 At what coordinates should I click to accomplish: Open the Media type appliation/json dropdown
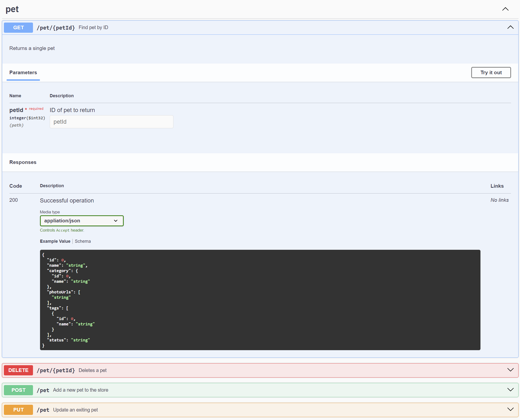[x=82, y=221]
